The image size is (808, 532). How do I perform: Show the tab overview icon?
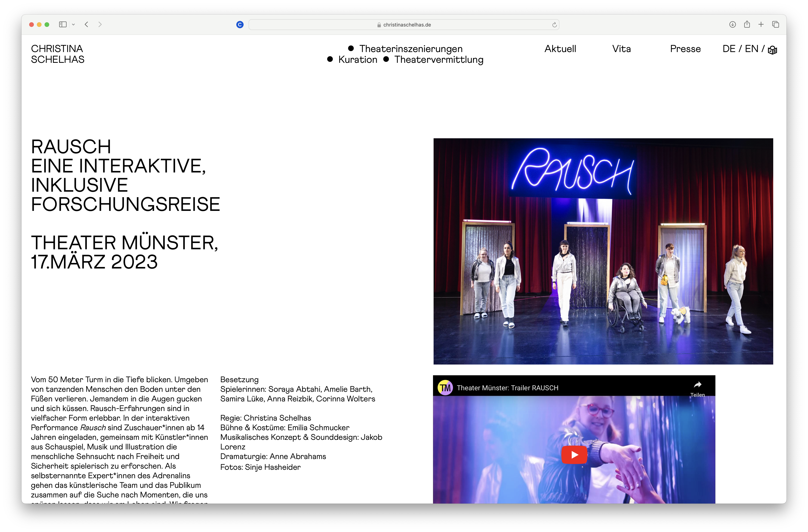(x=775, y=24)
